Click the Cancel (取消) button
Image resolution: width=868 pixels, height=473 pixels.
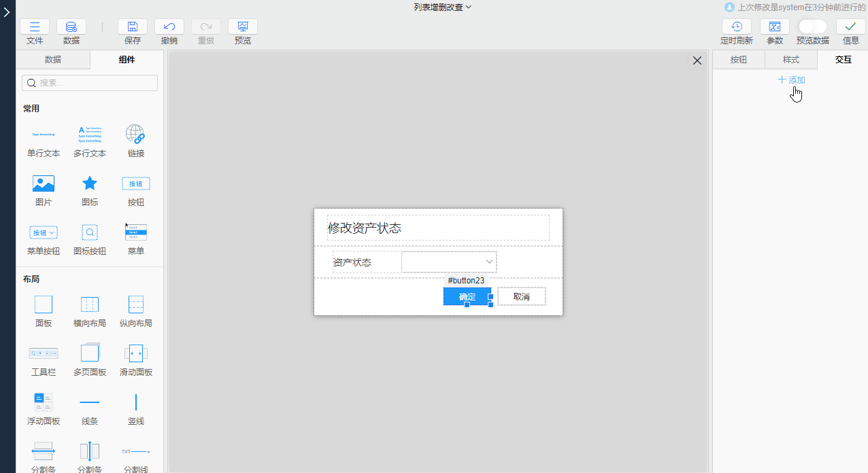pos(522,297)
